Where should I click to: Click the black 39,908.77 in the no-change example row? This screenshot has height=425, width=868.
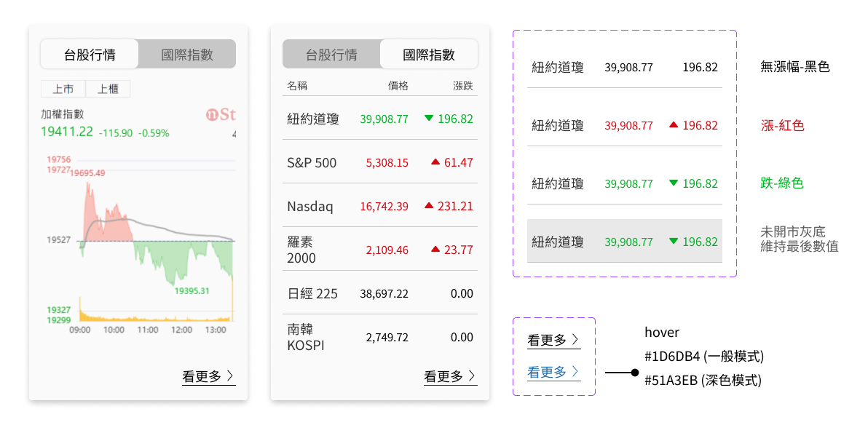click(x=629, y=68)
